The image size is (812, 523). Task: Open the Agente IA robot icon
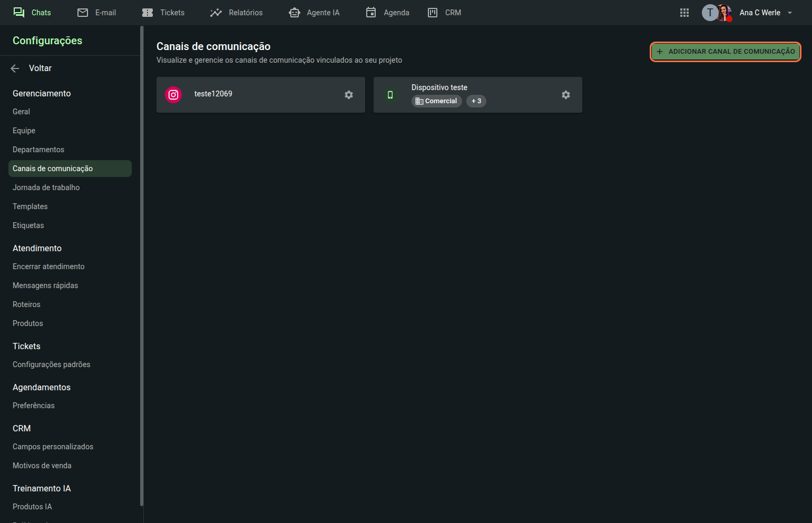[x=294, y=13]
